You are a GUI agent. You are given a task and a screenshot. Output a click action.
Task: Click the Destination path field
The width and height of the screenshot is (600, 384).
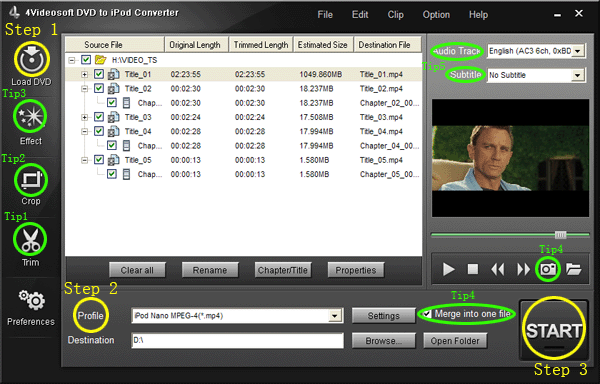(x=237, y=340)
